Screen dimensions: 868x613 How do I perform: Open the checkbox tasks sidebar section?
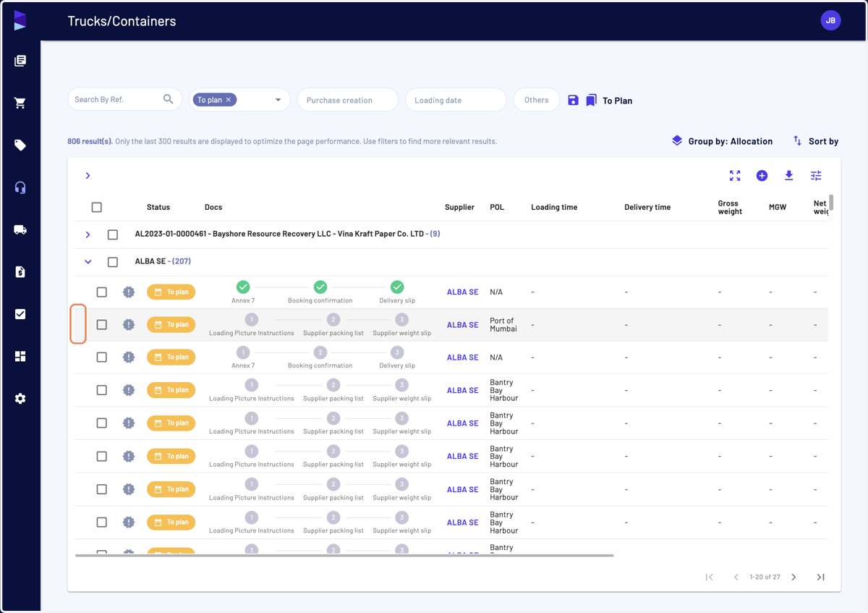tap(20, 314)
